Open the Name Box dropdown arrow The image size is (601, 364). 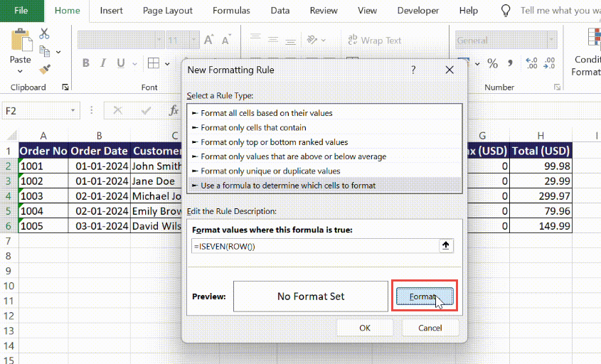[73, 111]
